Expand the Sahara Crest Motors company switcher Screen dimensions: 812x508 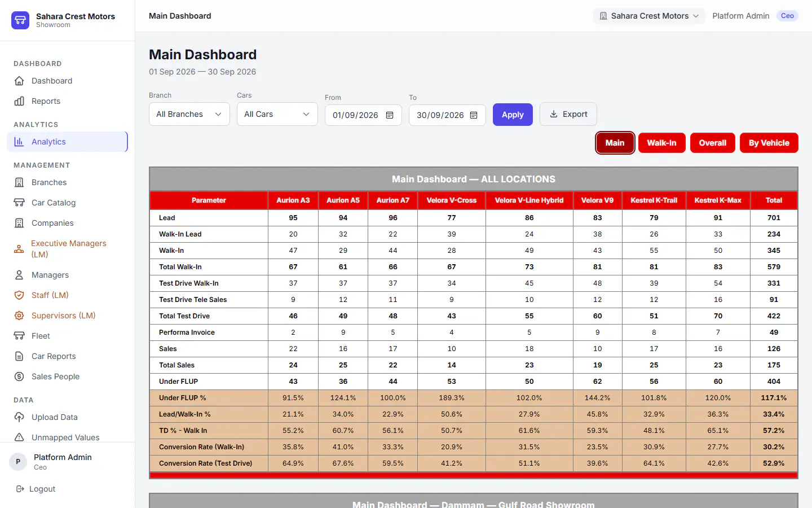coord(649,16)
